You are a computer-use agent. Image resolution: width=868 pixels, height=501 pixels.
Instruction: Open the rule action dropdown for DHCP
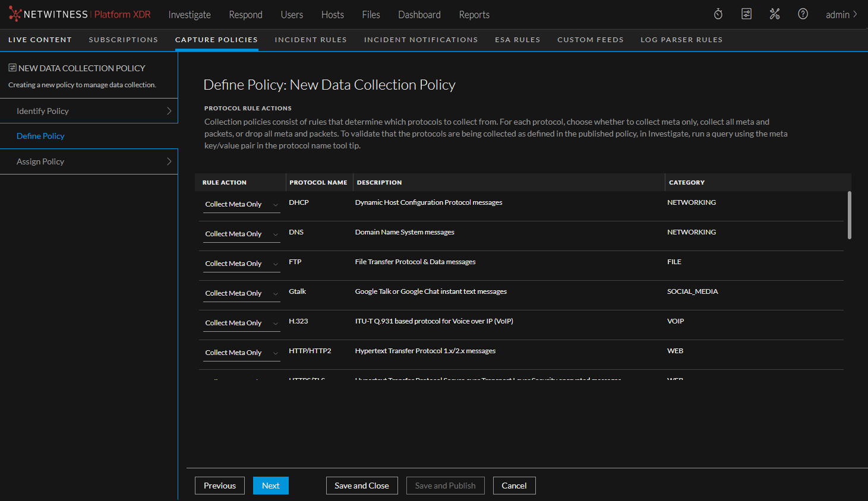[x=241, y=204]
